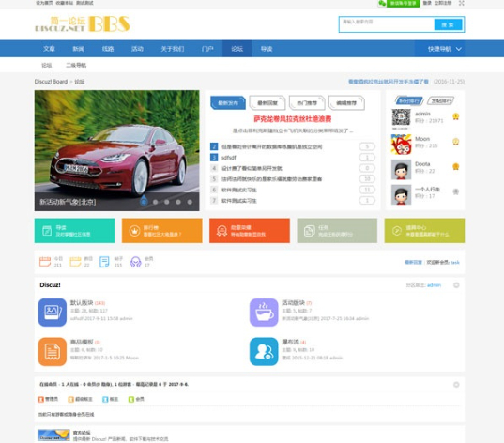Open the 导读 nav item

pos(267,49)
